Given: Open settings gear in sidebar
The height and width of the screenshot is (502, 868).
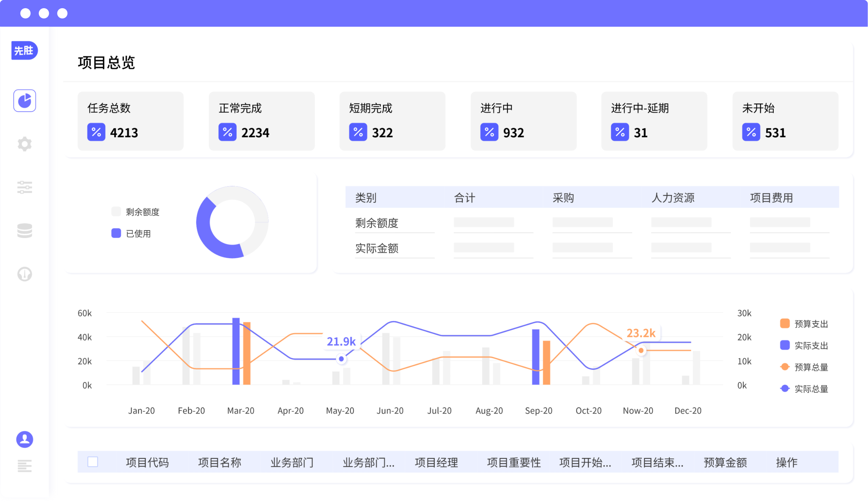Looking at the screenshot, I should 25,144.
